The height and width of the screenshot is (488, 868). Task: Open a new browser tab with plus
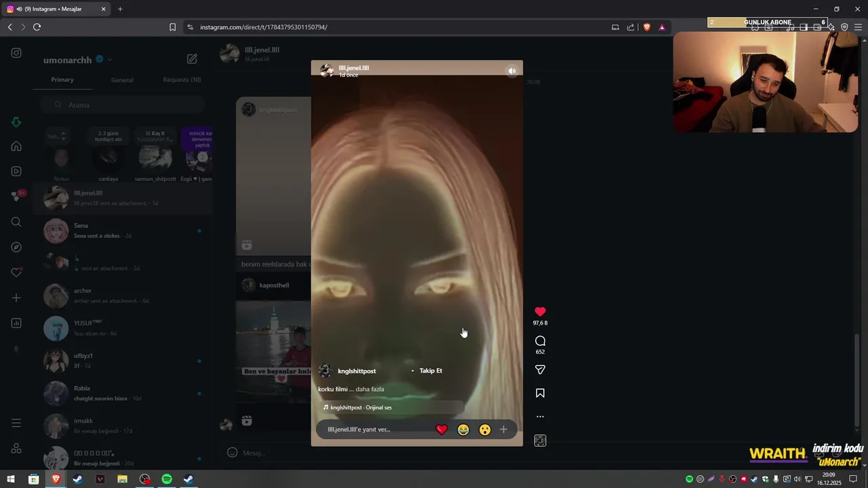point(120,9)
